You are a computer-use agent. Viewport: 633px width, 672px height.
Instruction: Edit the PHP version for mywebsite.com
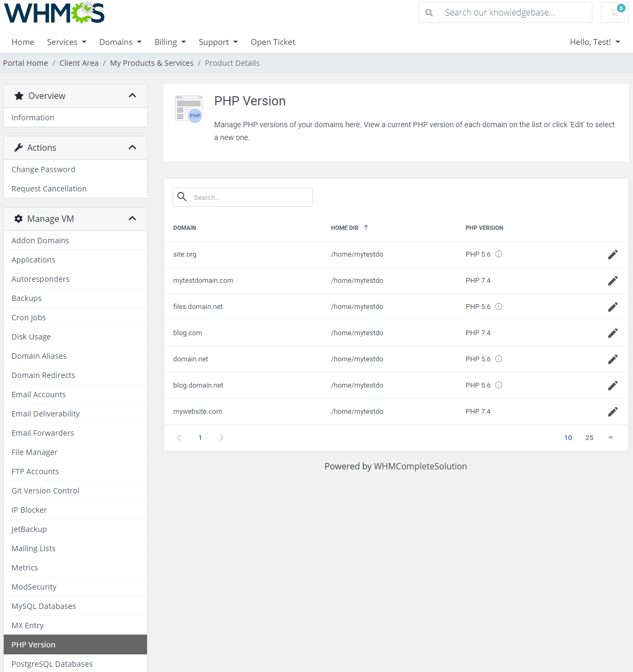click(613, 411)
